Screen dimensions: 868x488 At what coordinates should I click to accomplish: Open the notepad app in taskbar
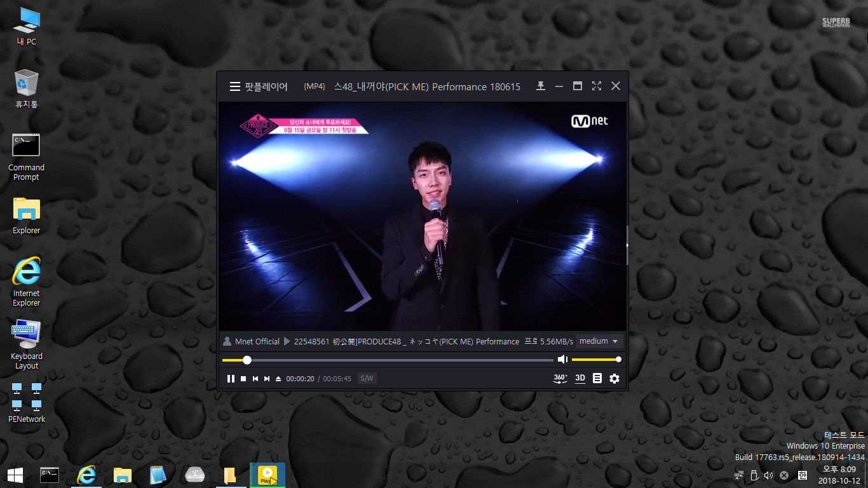tap(158, 475)
